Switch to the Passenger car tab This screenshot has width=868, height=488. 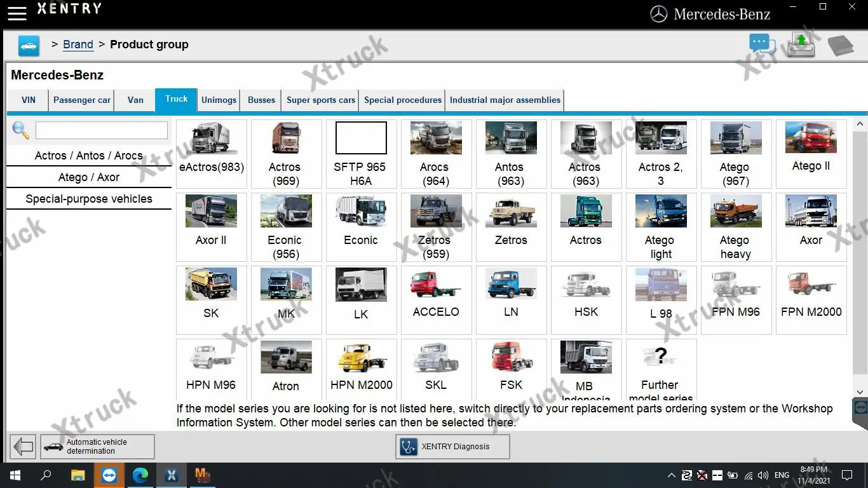[x=82, y=100]
